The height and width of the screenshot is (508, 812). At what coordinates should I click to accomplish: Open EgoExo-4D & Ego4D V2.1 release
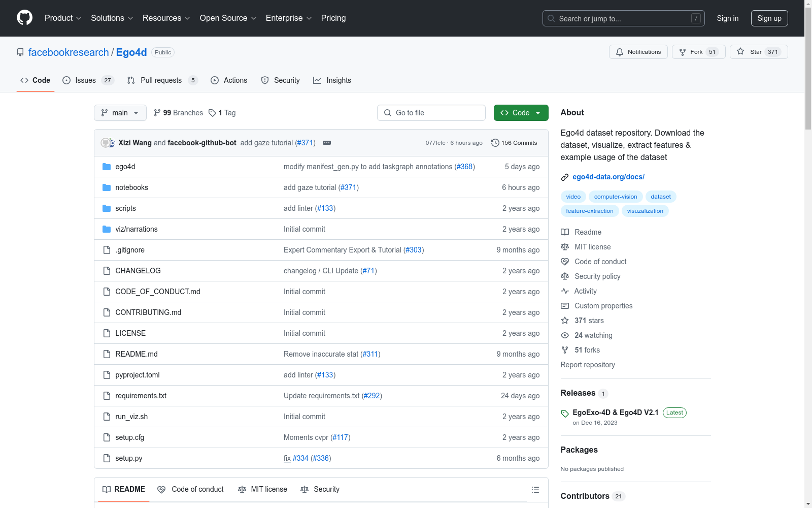[x=616, y=412]
